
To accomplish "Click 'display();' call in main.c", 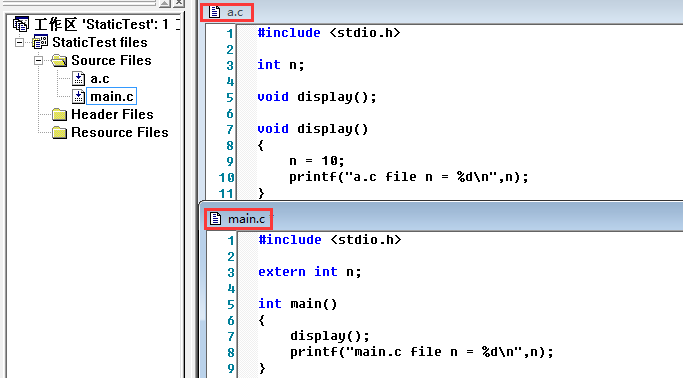I will (330, 336).
